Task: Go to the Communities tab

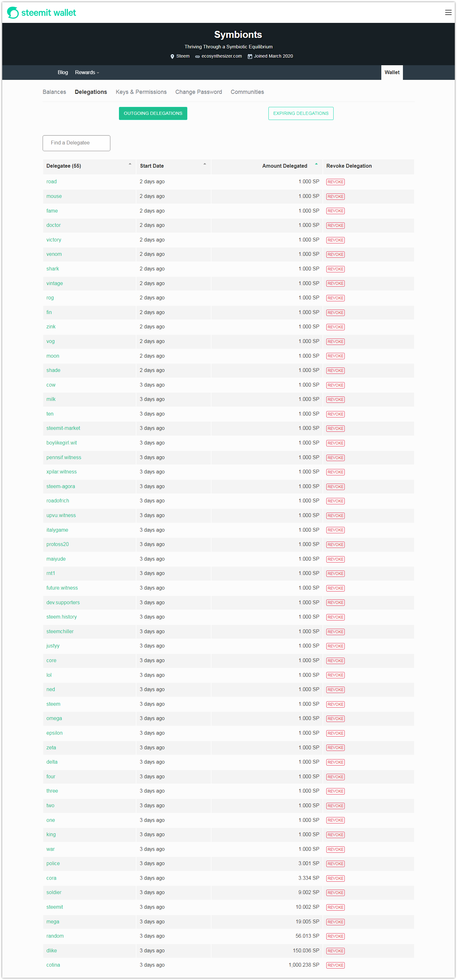Action: click(247, 92)
